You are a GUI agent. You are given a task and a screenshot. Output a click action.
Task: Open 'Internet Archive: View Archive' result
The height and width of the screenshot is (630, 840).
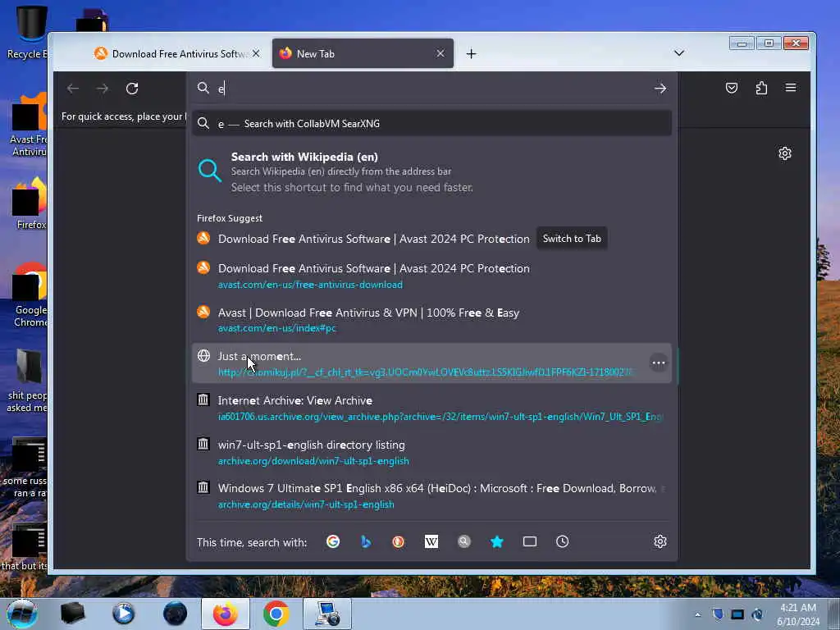431,408
